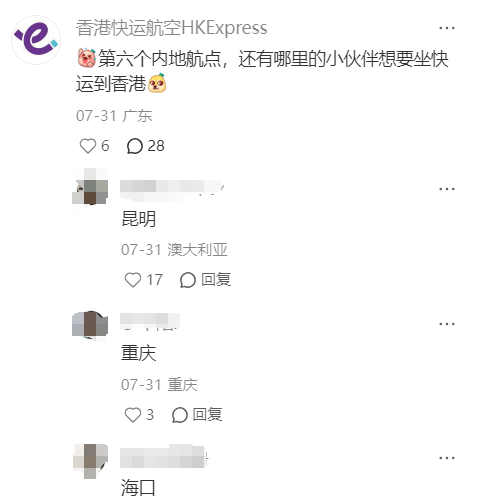The image size is (485, 504).
Task: Click the 重庆 commenter's blurred username
Action: coord(150,321)
